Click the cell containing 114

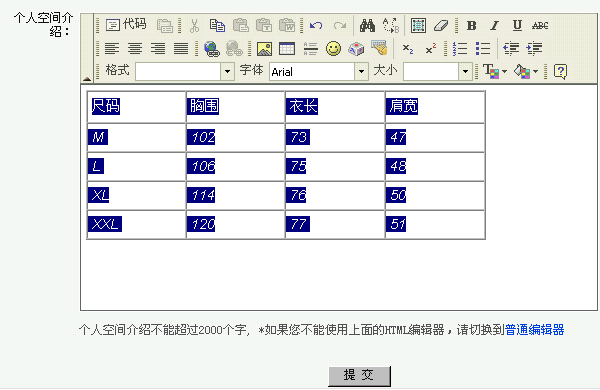point(235,195)
